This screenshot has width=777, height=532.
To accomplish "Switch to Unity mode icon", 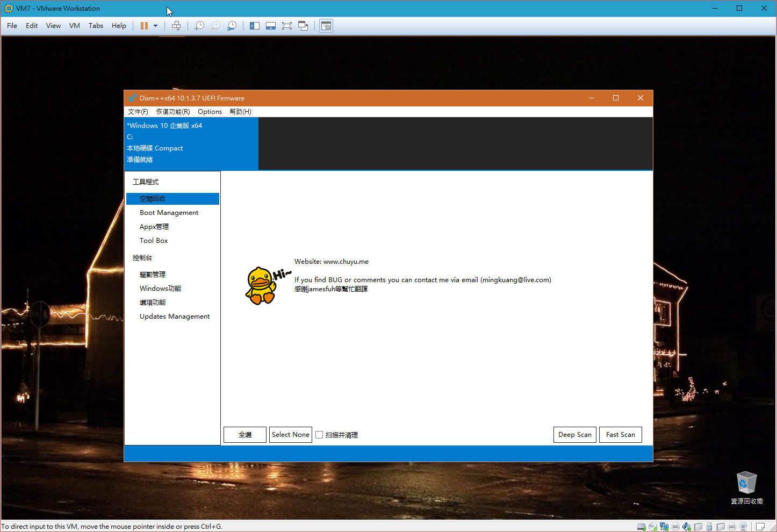I will (303, 26).
